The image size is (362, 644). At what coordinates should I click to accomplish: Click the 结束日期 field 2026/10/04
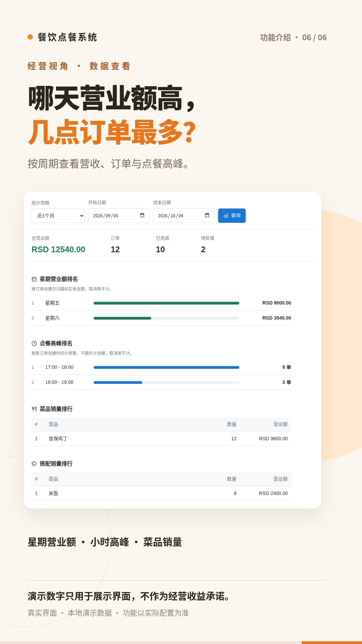pos(184,216)
